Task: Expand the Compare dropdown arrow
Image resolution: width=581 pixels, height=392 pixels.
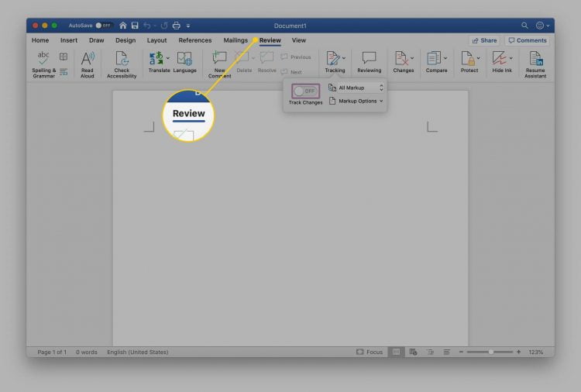Action: (445, 58)
